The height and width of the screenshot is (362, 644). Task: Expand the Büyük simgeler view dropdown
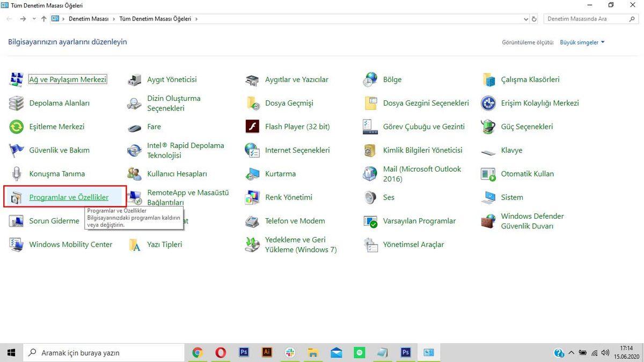pyautogui.click(x=582, y=42)
